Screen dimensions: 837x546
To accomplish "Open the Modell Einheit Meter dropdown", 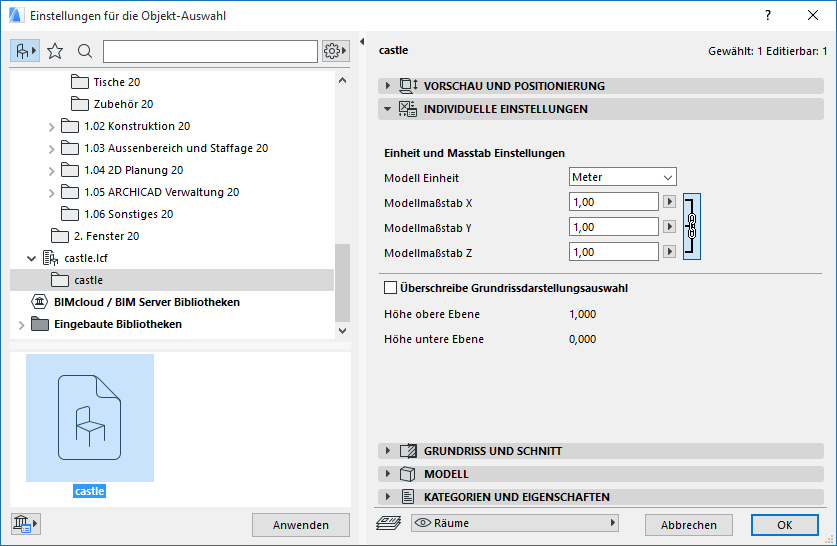I will click(622, 177).
